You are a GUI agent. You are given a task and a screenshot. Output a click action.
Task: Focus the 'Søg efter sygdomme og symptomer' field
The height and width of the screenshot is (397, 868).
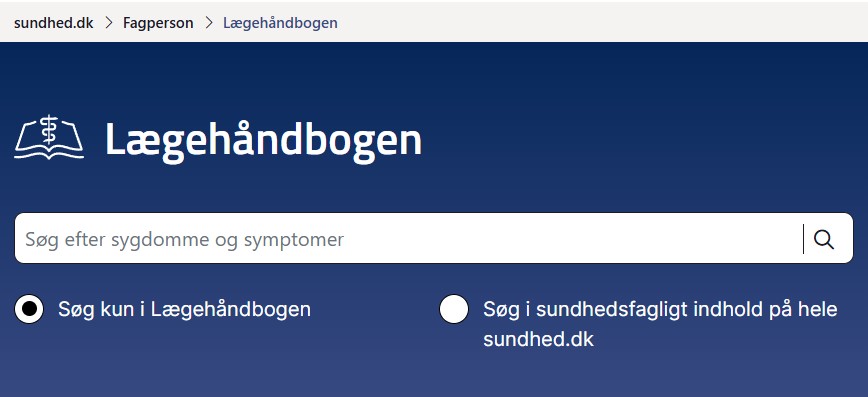coord(409,239)
